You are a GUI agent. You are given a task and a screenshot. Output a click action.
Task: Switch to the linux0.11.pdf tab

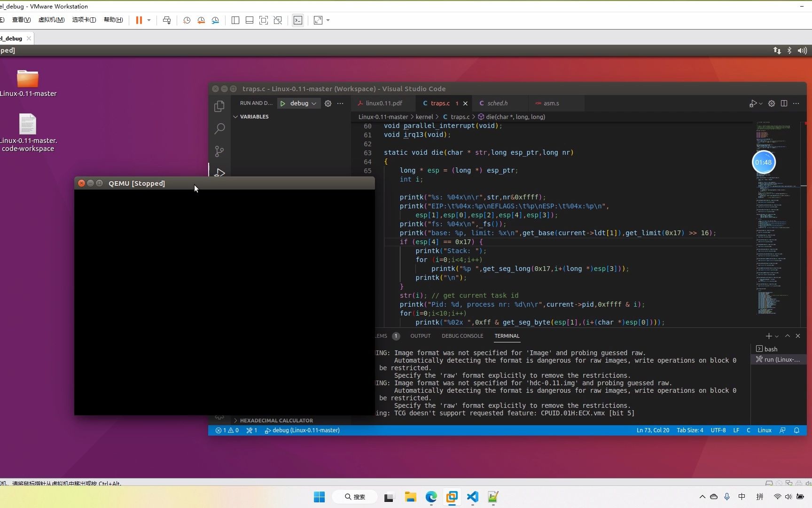tap(384, 103)
